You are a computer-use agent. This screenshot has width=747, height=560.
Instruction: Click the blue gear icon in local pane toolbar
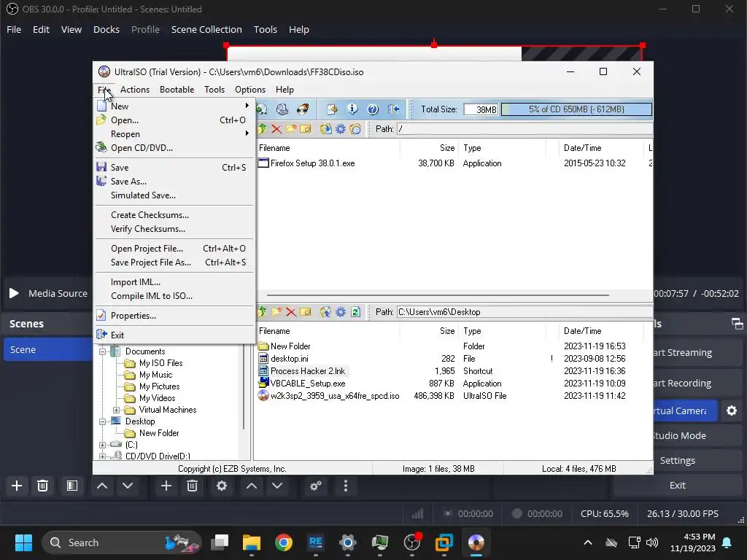pyautogui.click(x=341, y=312)
